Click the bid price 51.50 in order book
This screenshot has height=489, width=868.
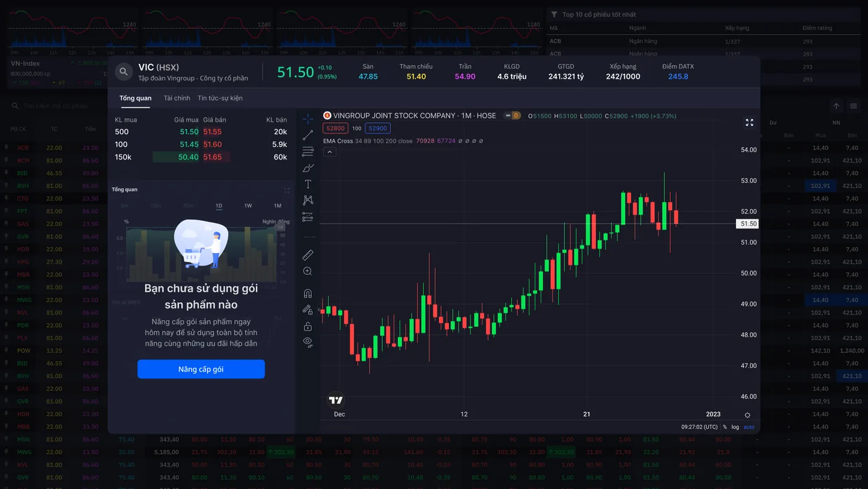click(x=189, y=132)
